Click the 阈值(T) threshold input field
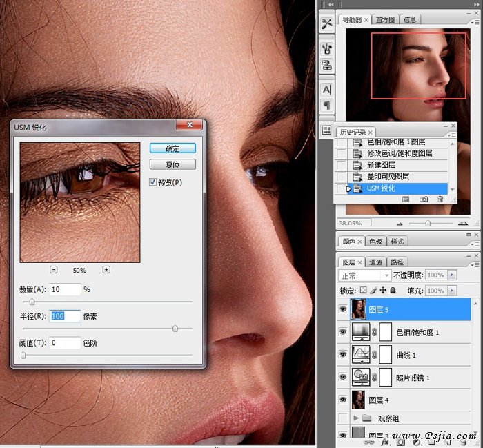The width and height of the screenshot is (483, 448). click(65, 342)
